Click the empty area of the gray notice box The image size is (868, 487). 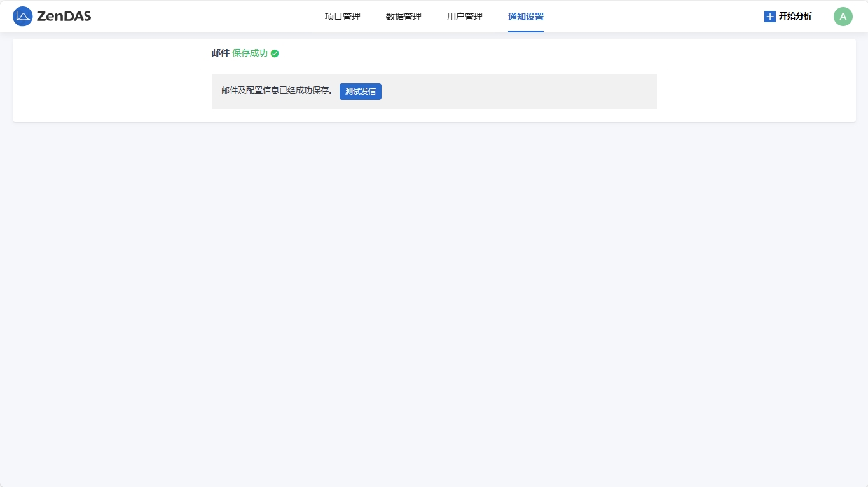click(x=521, y=92)
